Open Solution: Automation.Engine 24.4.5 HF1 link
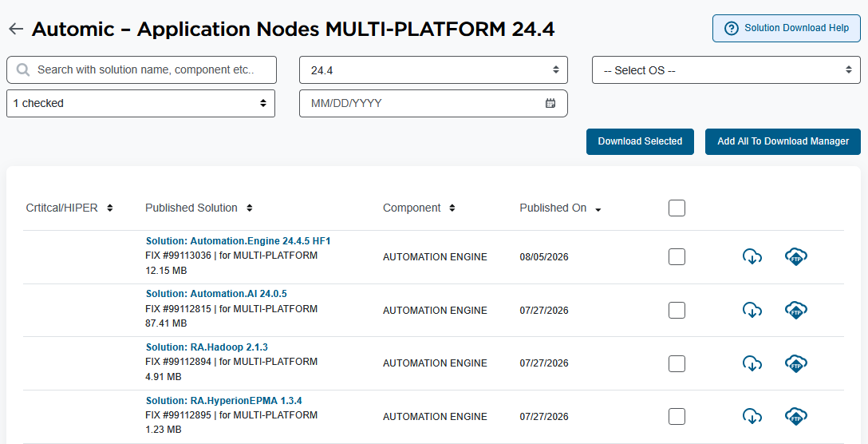 pos(238,241)
